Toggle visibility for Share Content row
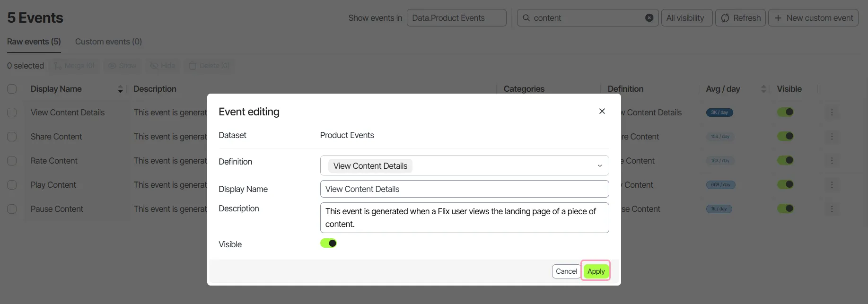The width and height of the screenshot is (868, 304). [785, 136]
